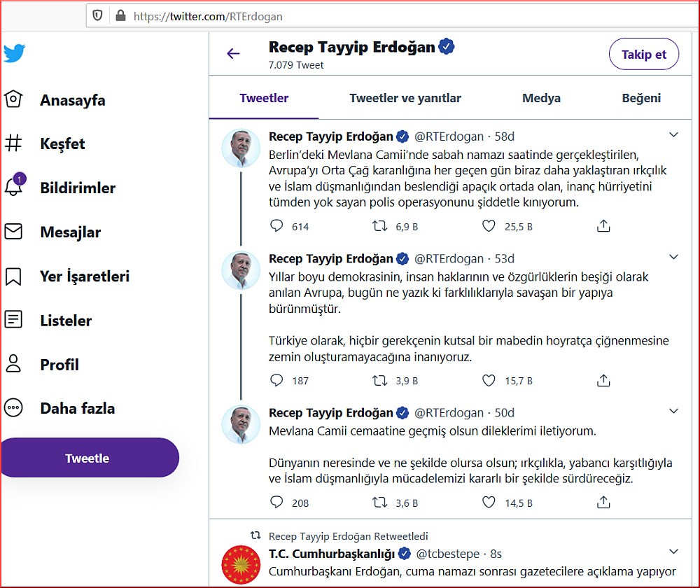Open Erdoğan avatar on 53d tweet

tap(241, 270)
